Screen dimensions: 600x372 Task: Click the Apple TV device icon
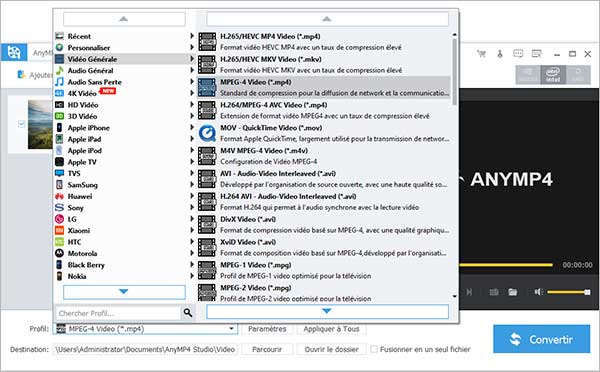(x=59, y=162)
